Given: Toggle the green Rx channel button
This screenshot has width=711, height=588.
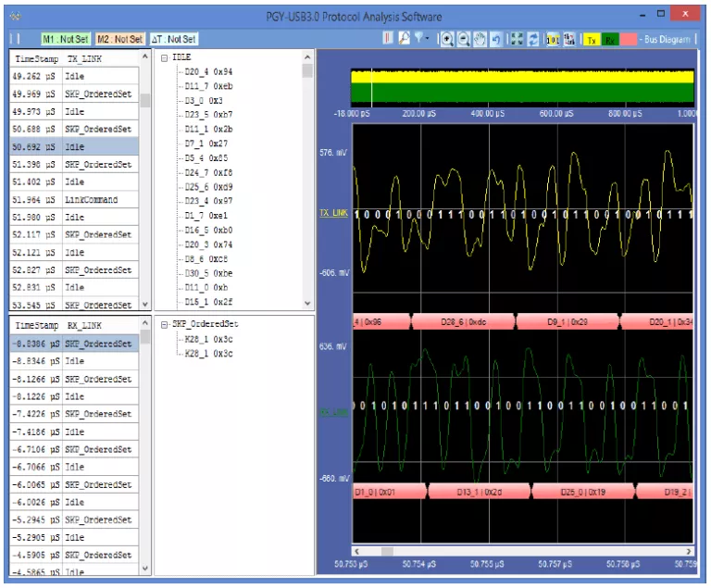Looking at the screenshot, I should tap(610, 40).
